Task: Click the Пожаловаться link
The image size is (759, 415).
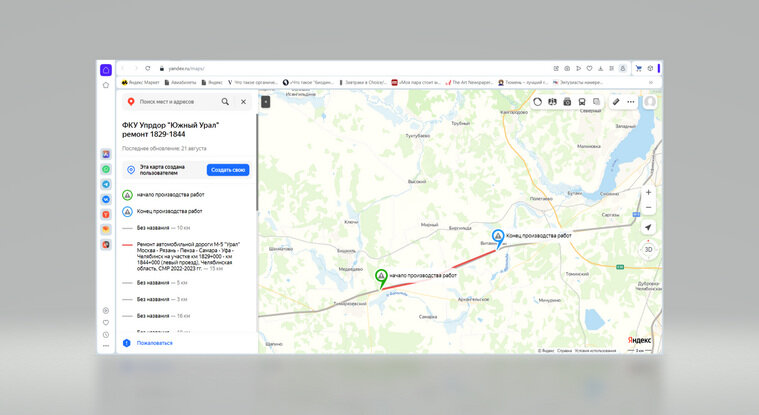Action: (154, 343)
